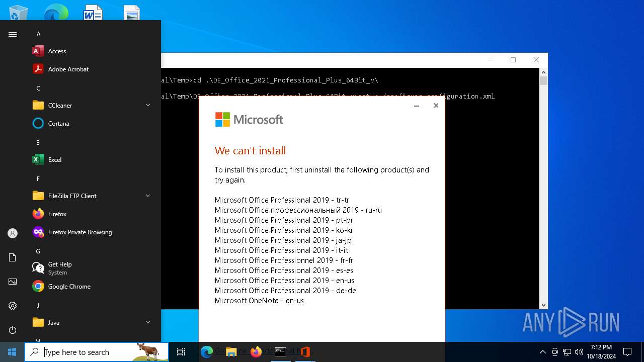Open the Pictures icon in Start sidebar

[13, 282]
